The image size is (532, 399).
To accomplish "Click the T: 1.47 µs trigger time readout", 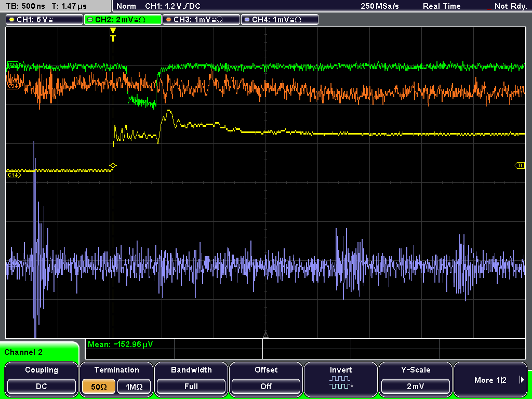I will (x=69, y=6).
